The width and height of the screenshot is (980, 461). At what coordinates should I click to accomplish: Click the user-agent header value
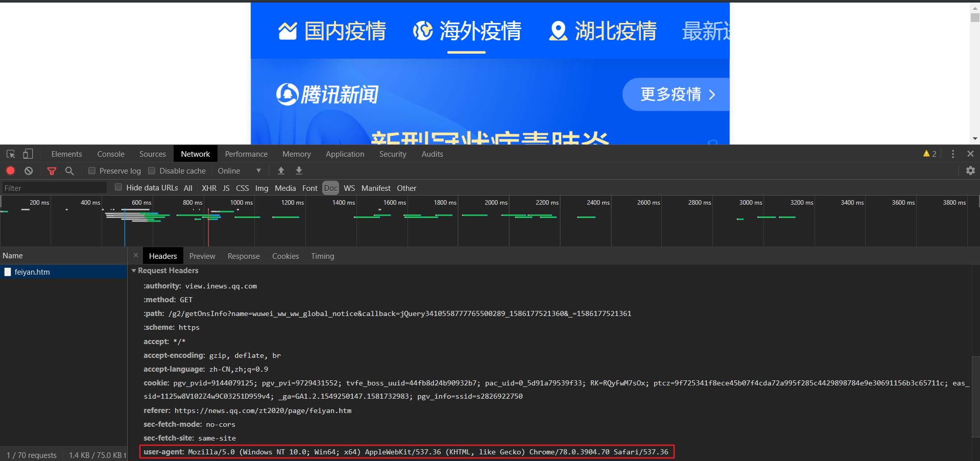(428, 452)
